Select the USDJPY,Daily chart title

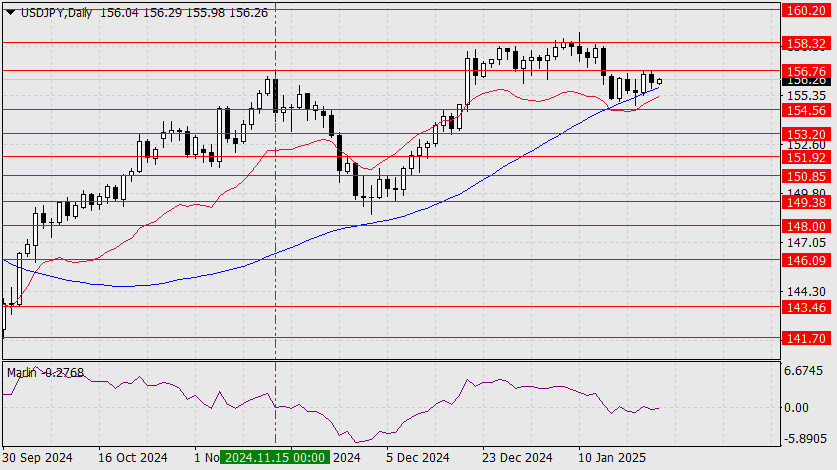[x=57, y=13]
